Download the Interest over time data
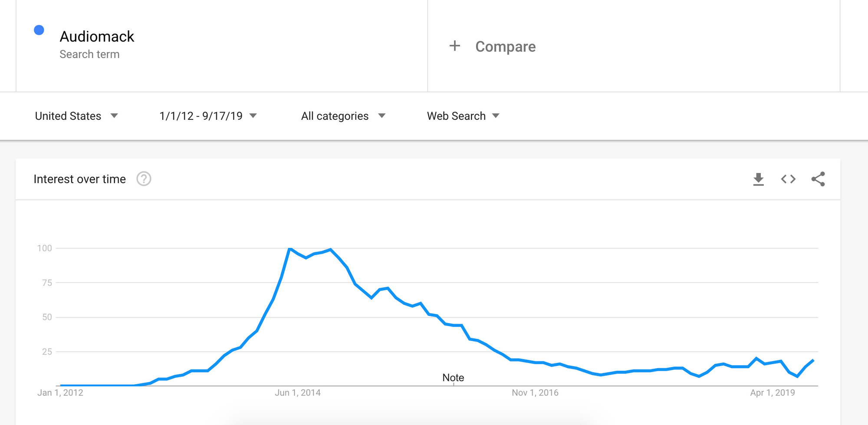The width and height of the screenshot is (868, 425). tap(758, 179)
